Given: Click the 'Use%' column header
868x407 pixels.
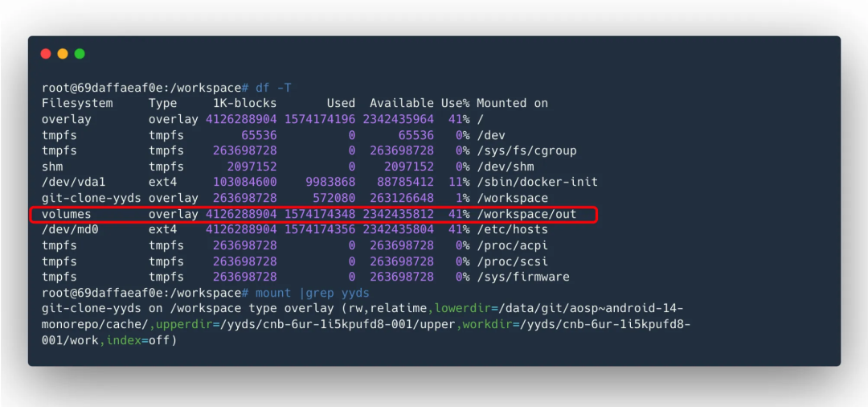Looking at the screenshot, I should [x=455, y=103].
